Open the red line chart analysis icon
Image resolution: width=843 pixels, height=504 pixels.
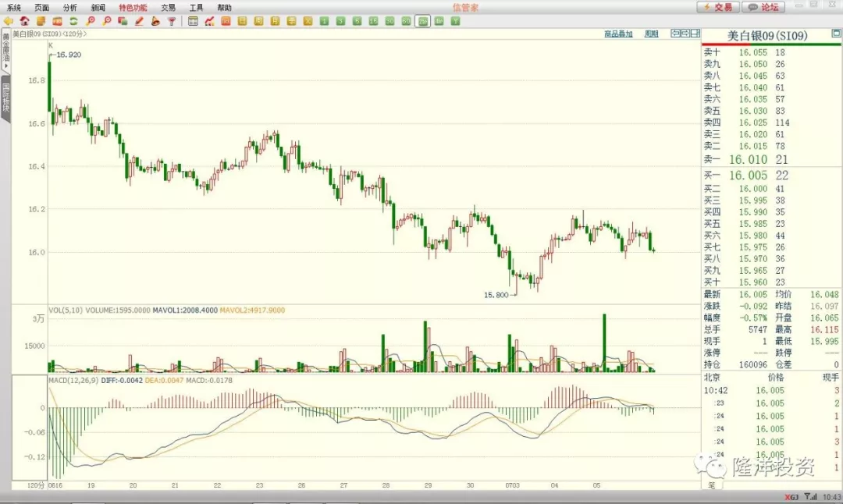[209, 21]
